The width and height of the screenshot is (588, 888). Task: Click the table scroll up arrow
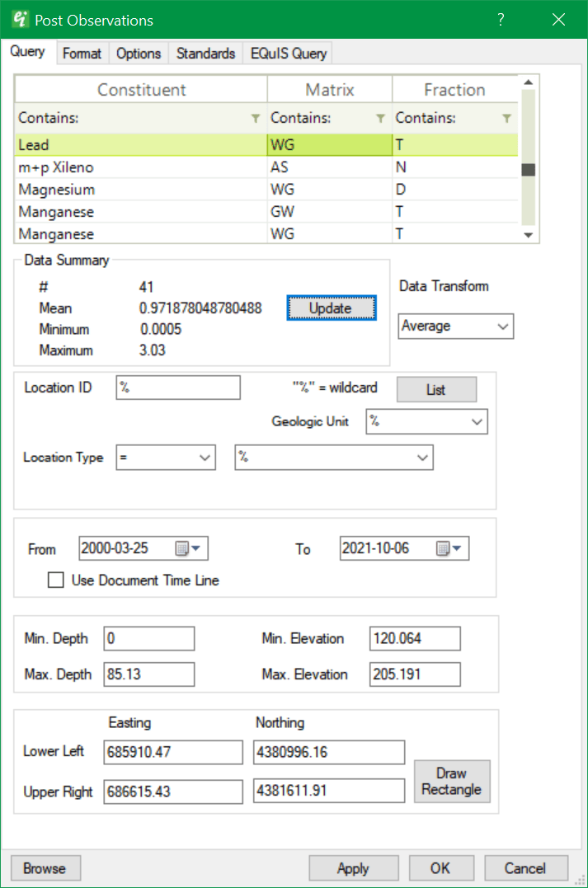(x=529, y=82)
